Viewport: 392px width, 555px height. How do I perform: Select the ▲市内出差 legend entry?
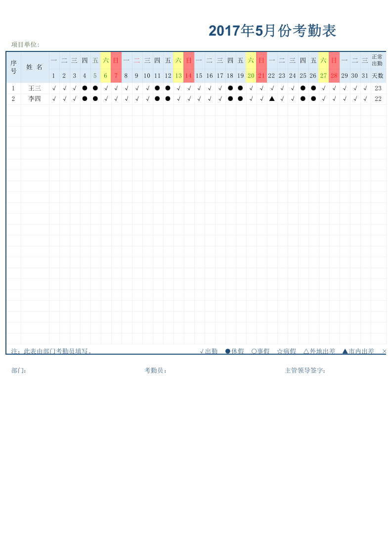tap(358, 351)
